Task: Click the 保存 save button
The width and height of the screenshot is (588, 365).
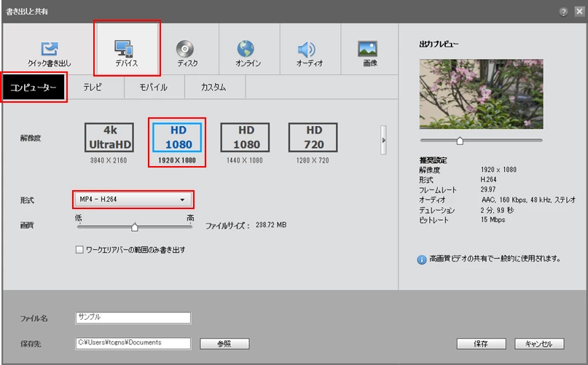Action: click(481, 344)
